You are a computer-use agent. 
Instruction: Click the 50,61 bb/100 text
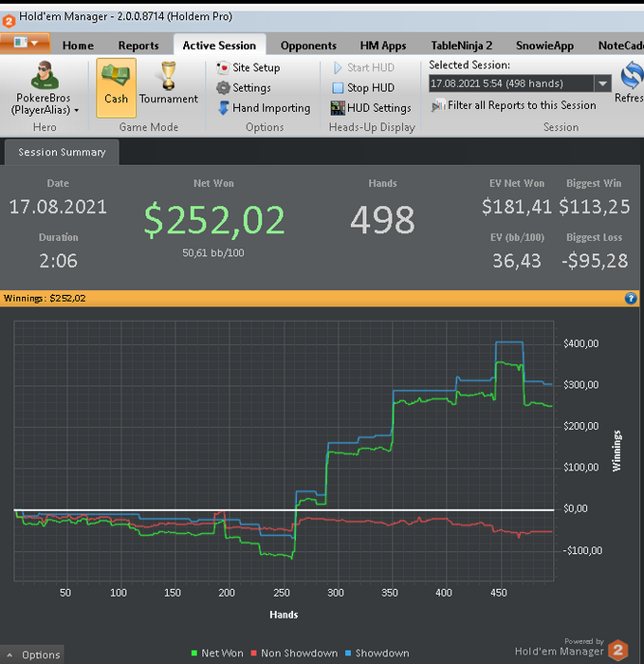pos(213,253)
